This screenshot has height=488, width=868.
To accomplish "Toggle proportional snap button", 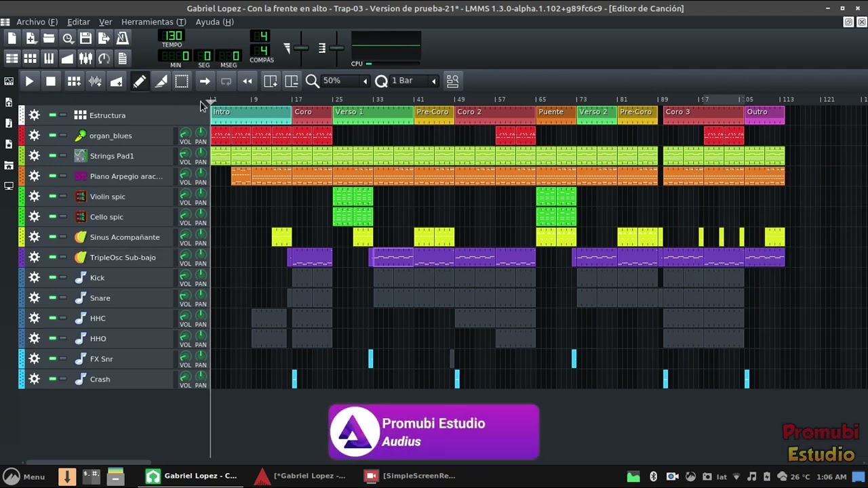I will pyautogui.click(x=452, y=81).
